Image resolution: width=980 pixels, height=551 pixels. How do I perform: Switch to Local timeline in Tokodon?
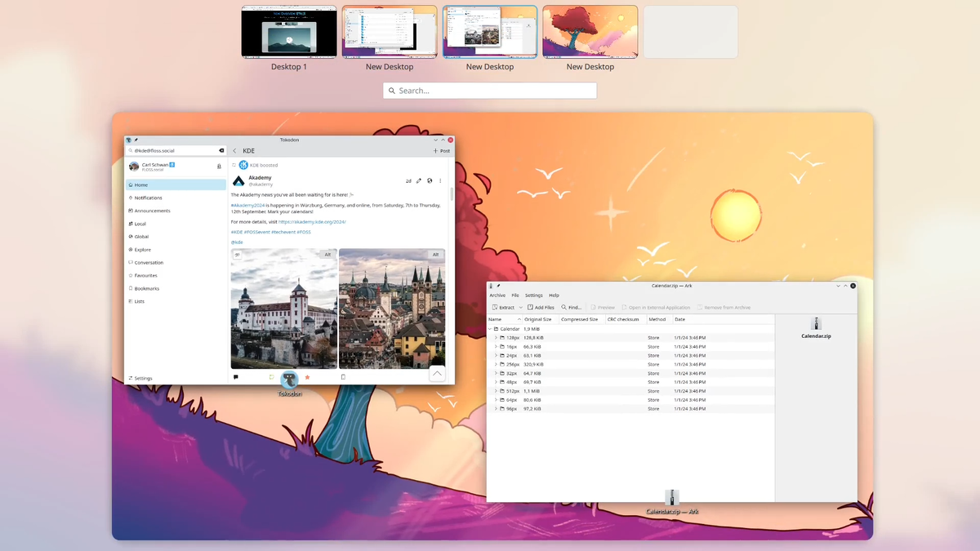[x=176, y=224]
